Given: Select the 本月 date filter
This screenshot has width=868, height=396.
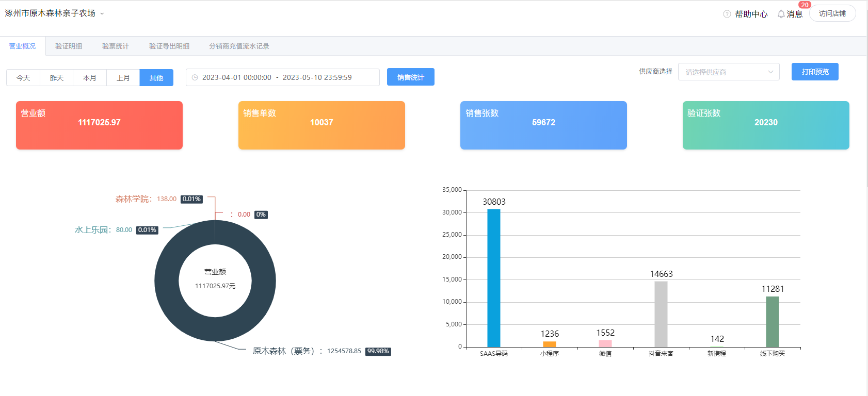Looking at the screenshot, I should click(90, 78).
